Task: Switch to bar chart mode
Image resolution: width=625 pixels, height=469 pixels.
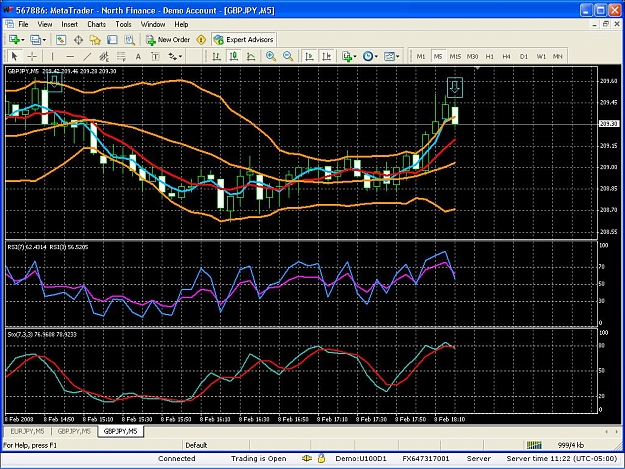Action: [x=216, y=56]
